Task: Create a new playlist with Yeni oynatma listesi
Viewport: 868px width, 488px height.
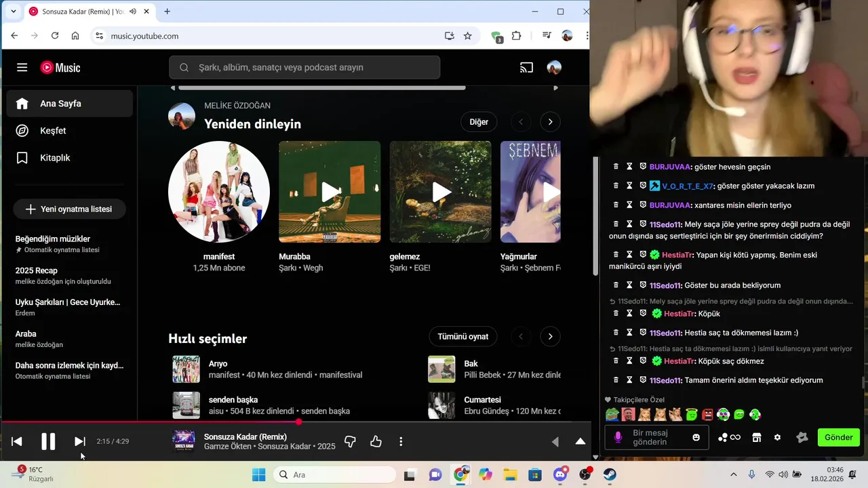Action: point(70,209)
